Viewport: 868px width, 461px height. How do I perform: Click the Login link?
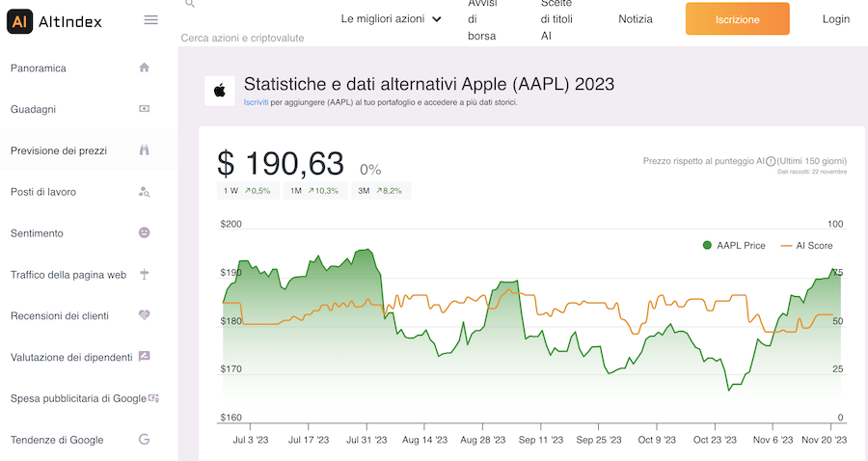[x=835, y=19]
